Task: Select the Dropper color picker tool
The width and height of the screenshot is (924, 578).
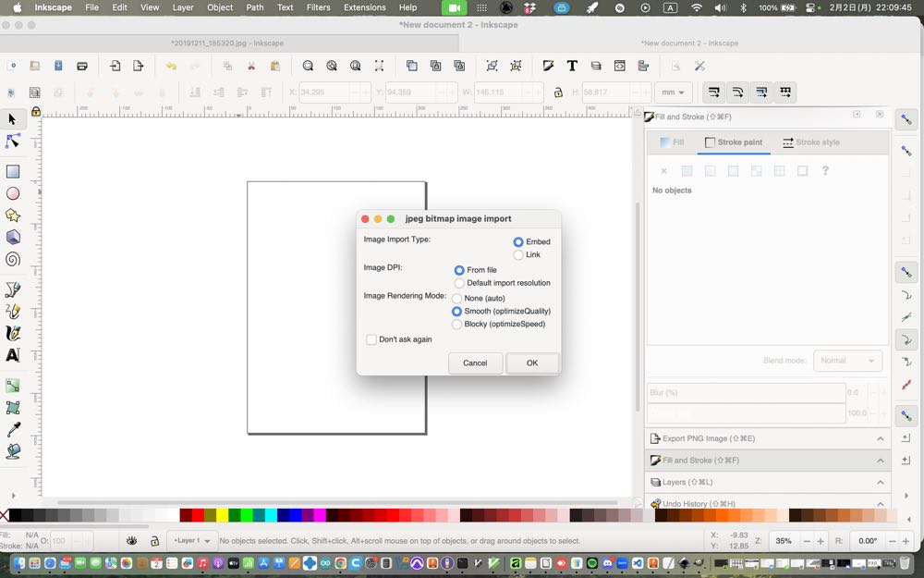Action: click(12, 429)
